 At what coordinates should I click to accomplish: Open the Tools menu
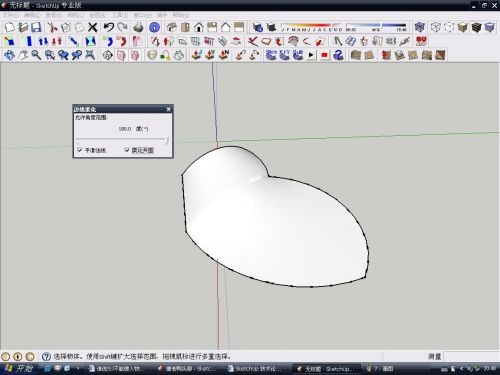120,15
